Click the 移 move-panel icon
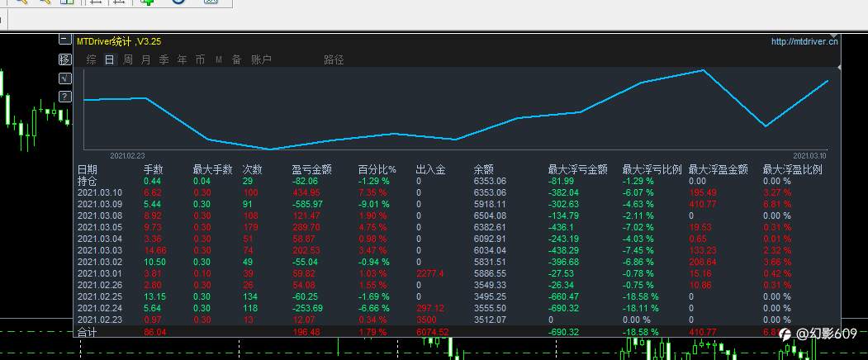868x360 pixels. [64, 59]
